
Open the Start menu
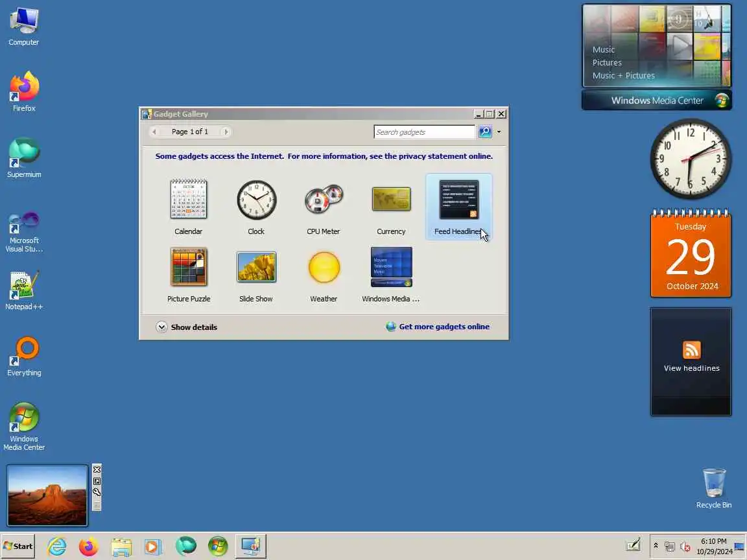(18, 546)
